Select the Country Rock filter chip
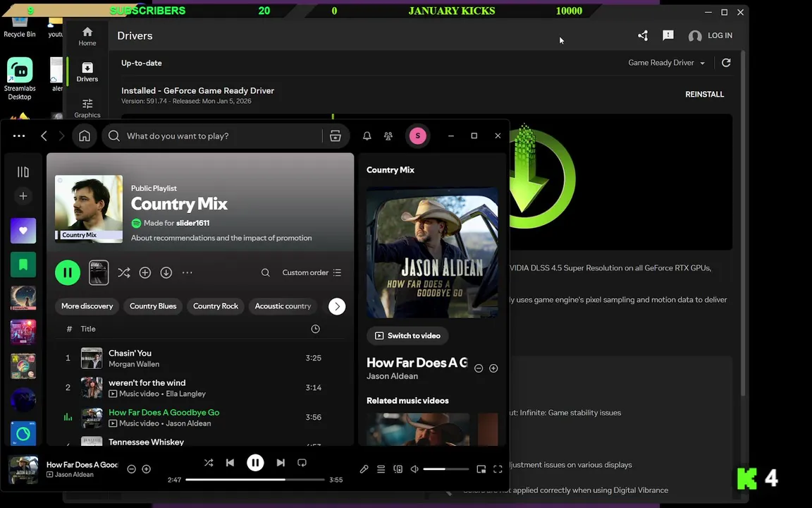This screenshot has width=812, height=508. click(216, 306)
